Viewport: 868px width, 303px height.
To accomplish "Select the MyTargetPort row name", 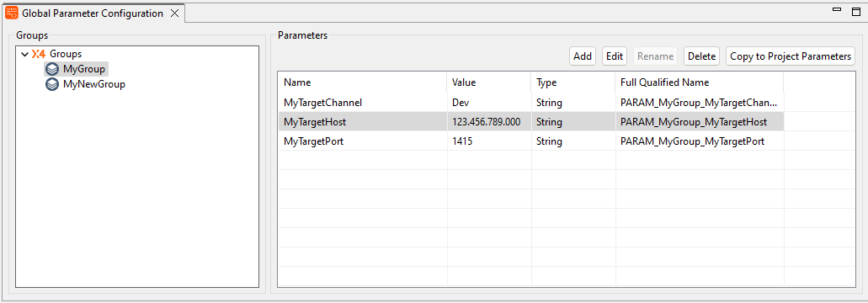I will 313,141.
